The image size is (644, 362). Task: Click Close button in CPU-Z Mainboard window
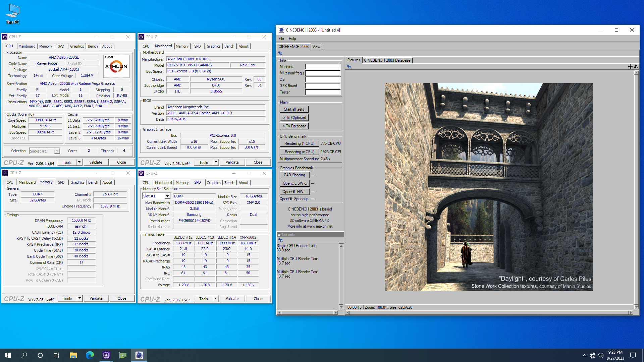click(258, 162)
